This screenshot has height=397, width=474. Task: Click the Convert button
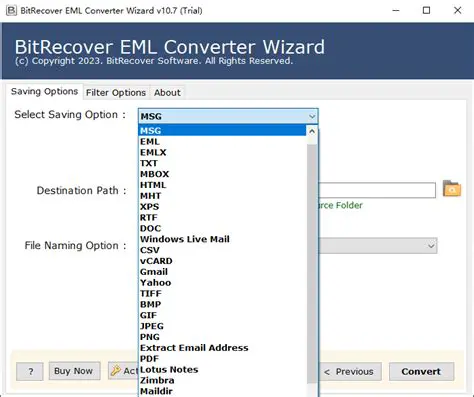pyautogui.click(x=421, y=371)
